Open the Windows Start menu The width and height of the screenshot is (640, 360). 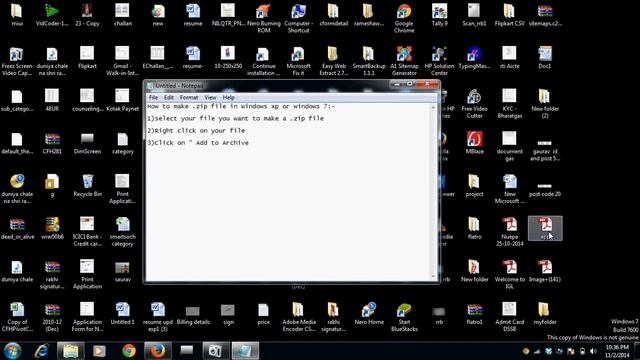(12, 351)
